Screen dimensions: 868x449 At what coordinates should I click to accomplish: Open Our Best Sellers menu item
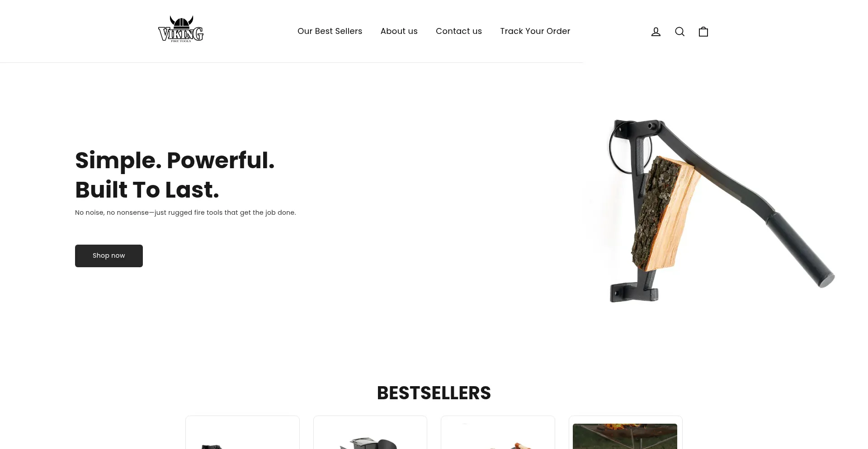(330, 31)
